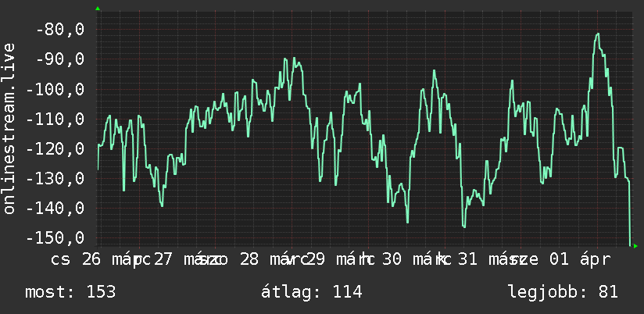
Task: Select the -130,0 y-axis label
Action: (55, 179)
